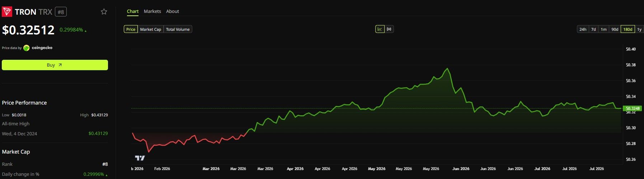Open the Markets tab

point(152,11)
